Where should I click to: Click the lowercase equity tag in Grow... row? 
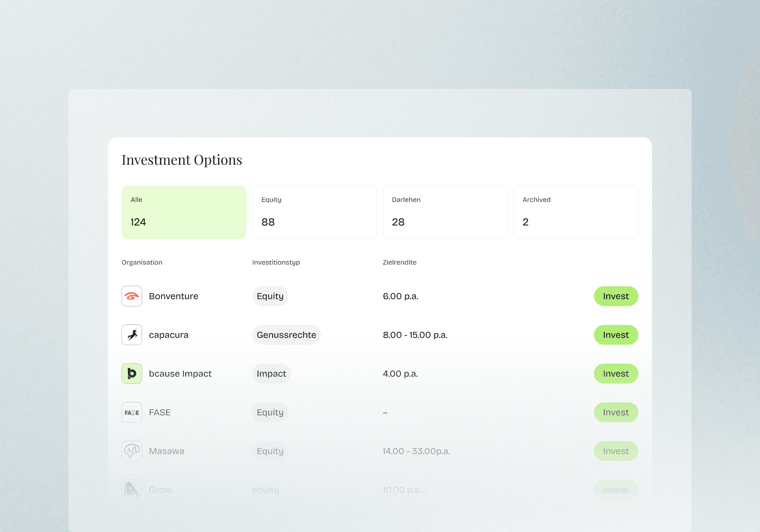(266, 490)
